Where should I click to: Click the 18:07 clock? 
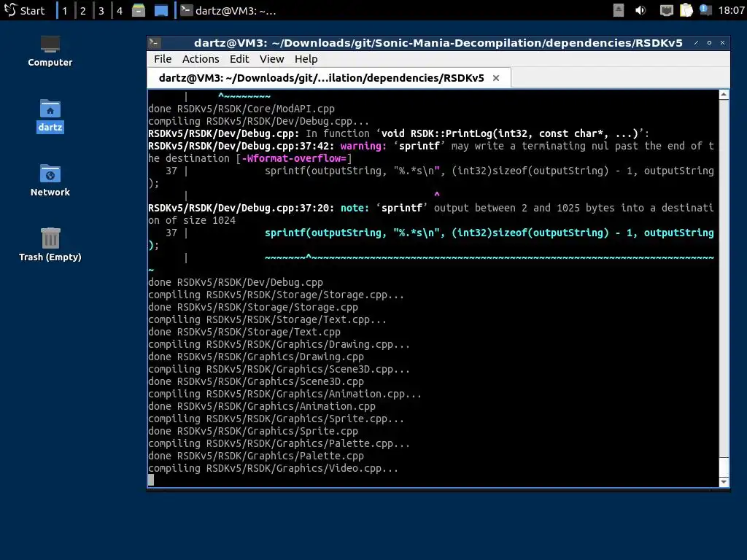(x=731, y=10)
